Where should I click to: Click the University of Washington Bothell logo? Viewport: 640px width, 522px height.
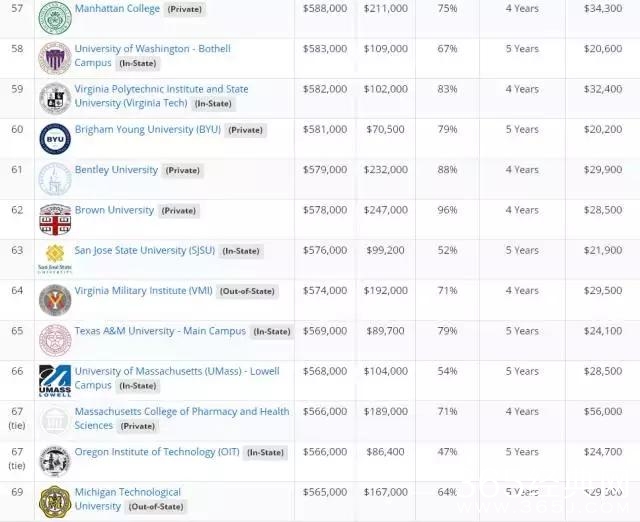pos(54,58)
